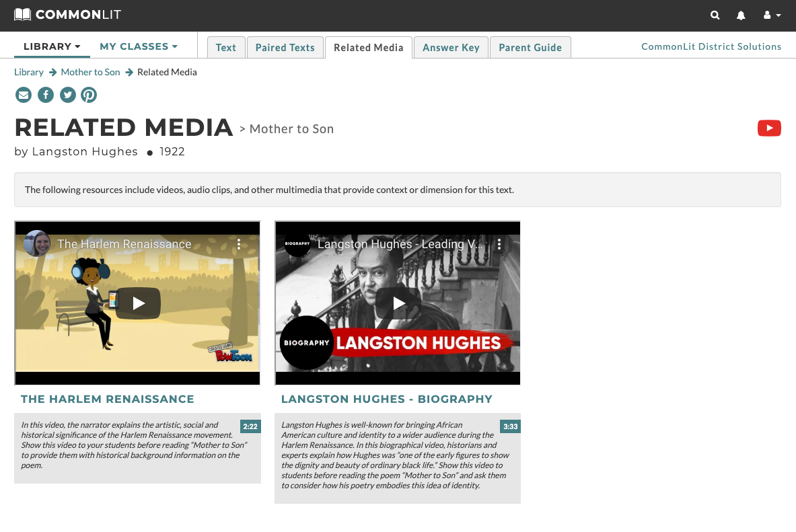Share page on Facebook

click(46, 95)
